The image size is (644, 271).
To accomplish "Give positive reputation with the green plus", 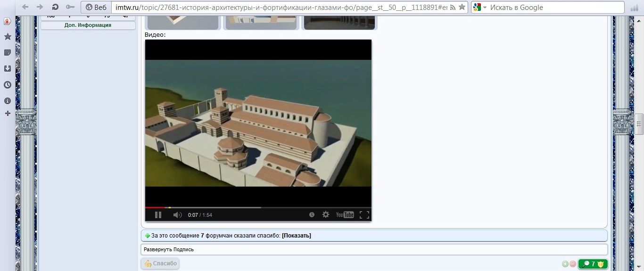I will point(565,264).
